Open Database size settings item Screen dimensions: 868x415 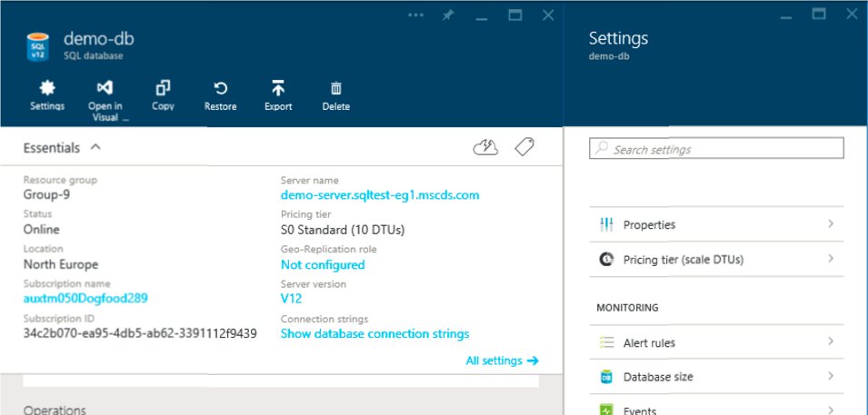pyautogui.click(x=716, y=376)
